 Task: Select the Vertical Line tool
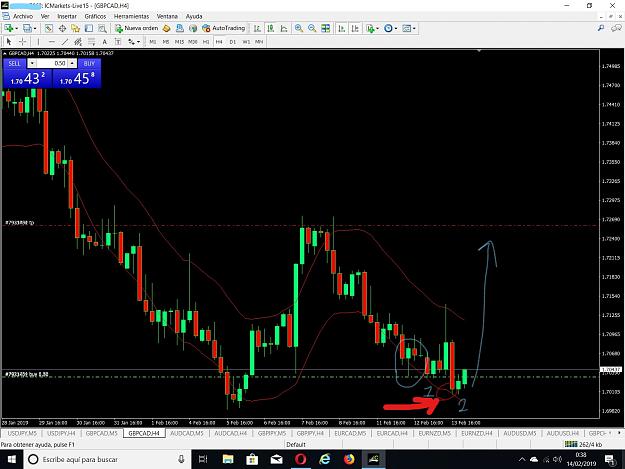pos(38,41)
